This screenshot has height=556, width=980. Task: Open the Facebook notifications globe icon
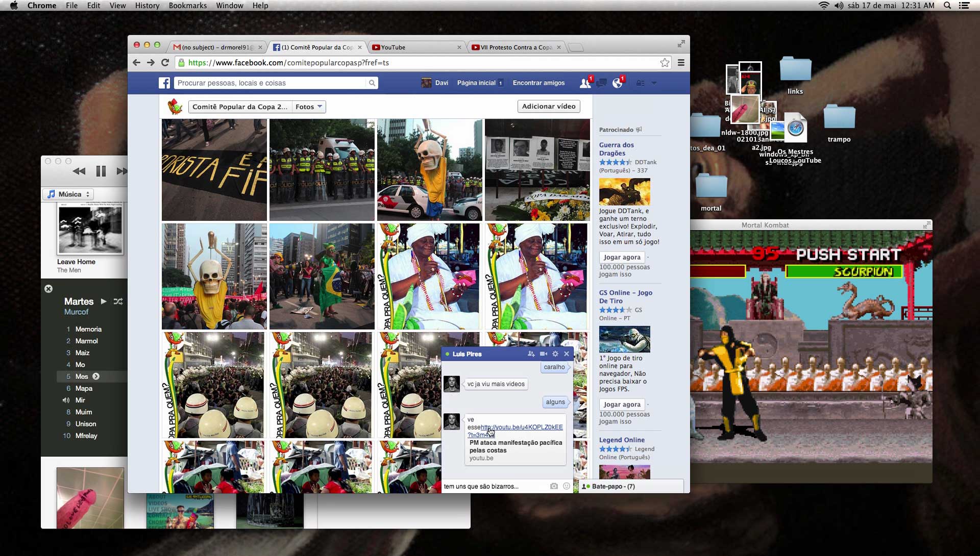point(618,83)
